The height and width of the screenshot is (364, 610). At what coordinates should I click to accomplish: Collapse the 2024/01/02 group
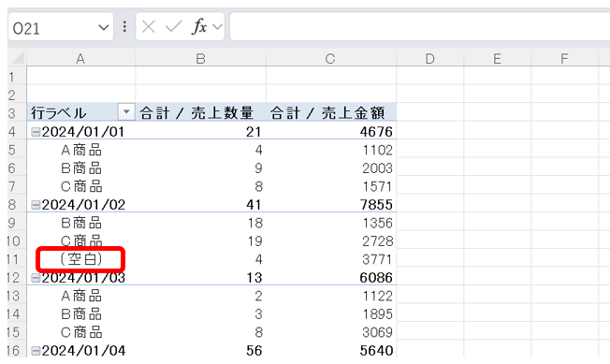(x=36, y=205)
